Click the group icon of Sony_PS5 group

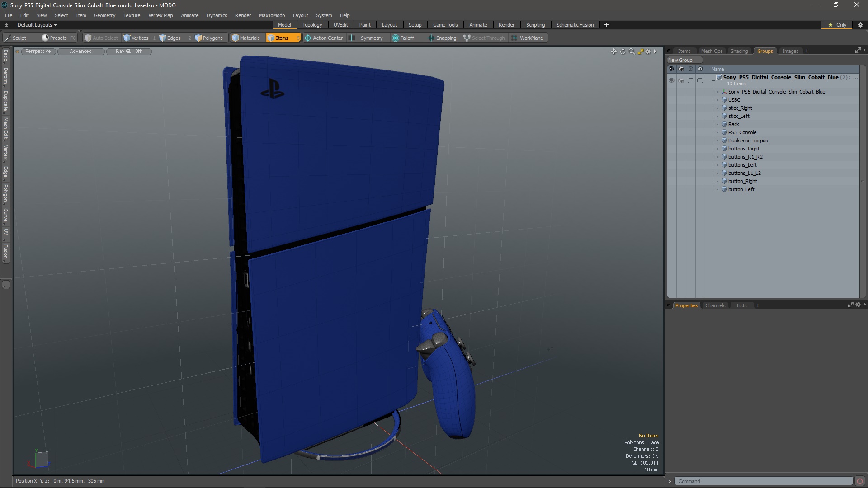pos(719,77)
